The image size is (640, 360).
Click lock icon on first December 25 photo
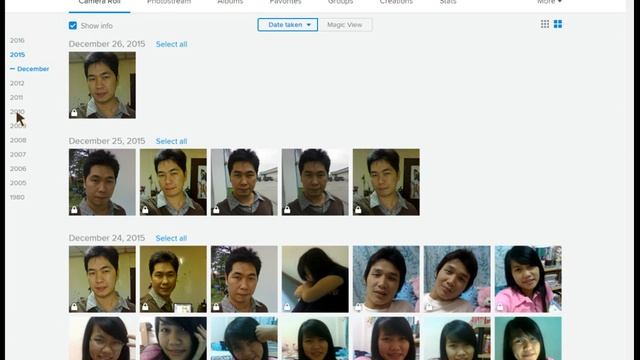click(74, 210)
